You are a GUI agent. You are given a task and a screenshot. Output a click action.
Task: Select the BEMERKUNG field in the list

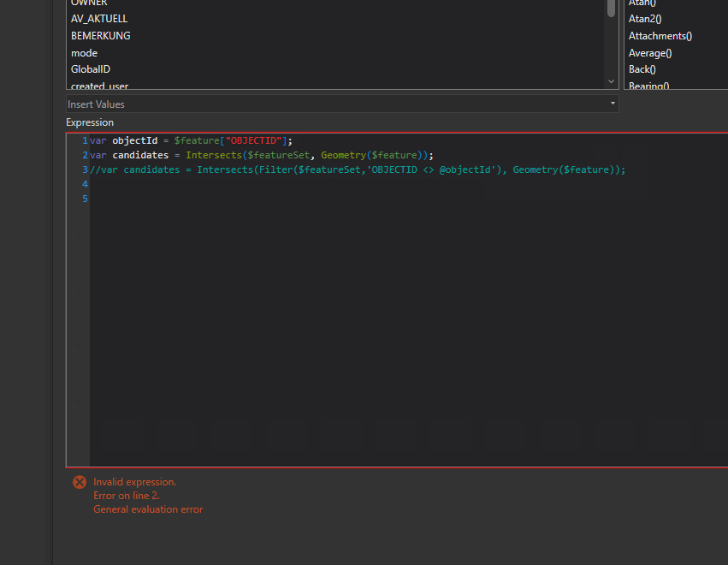[101, 36]
